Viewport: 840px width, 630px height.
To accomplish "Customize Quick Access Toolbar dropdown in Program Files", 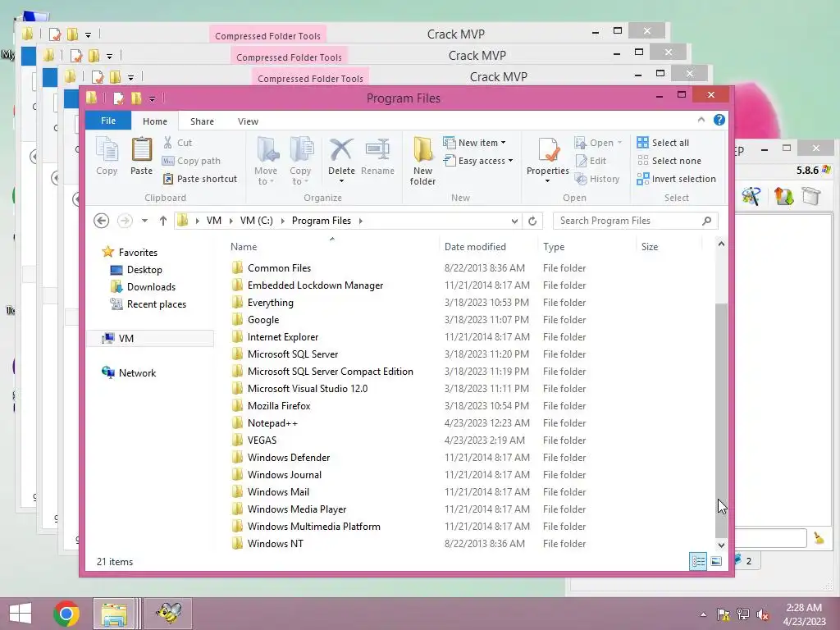I will 152,99.
